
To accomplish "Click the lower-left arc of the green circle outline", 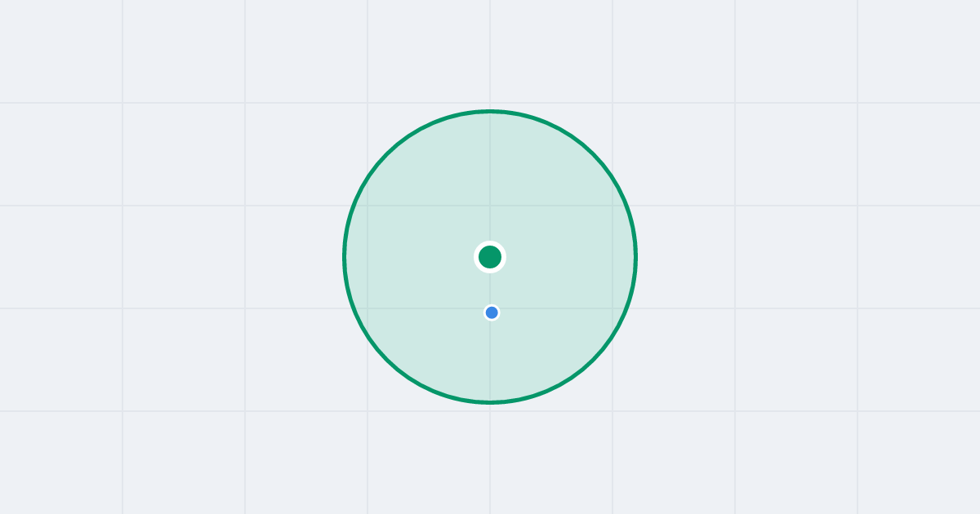I will click(387, 360).
